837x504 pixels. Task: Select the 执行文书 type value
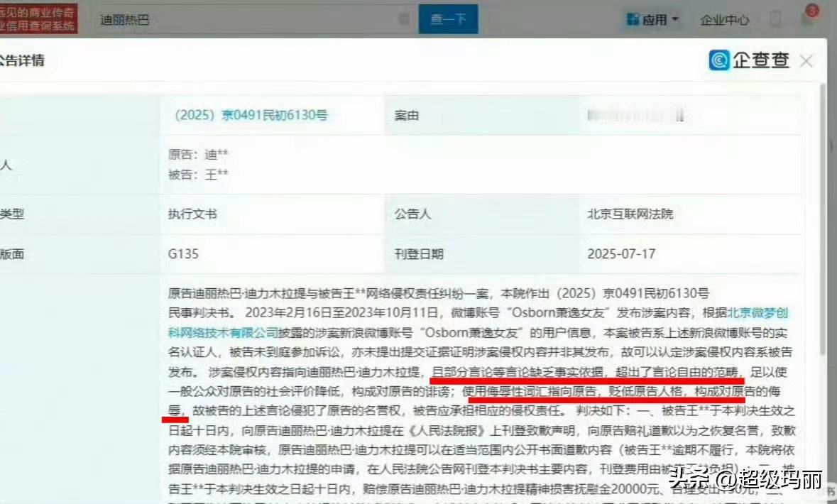(x=192, y=214)
